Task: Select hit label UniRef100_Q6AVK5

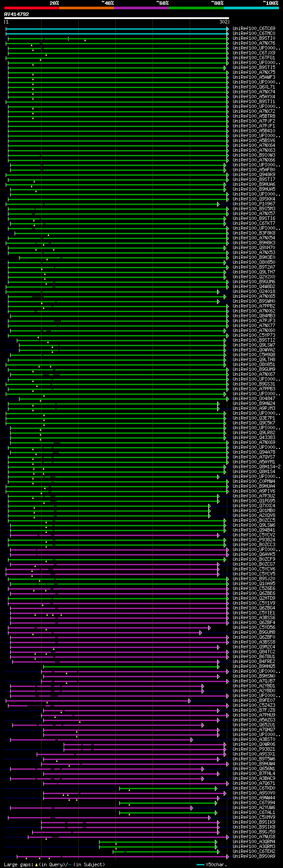Action: point(254,555)
